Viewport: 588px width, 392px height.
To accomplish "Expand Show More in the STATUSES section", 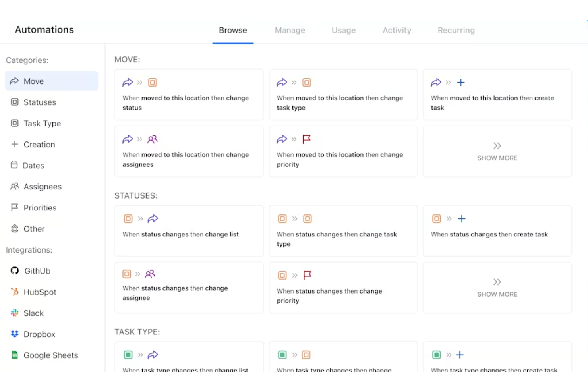I will pos(497,288).
